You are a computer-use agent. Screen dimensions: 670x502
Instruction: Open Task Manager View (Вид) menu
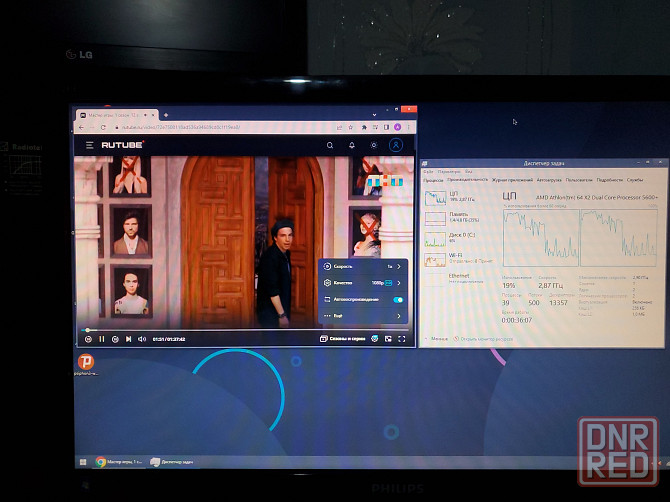[x=469, y=171]
